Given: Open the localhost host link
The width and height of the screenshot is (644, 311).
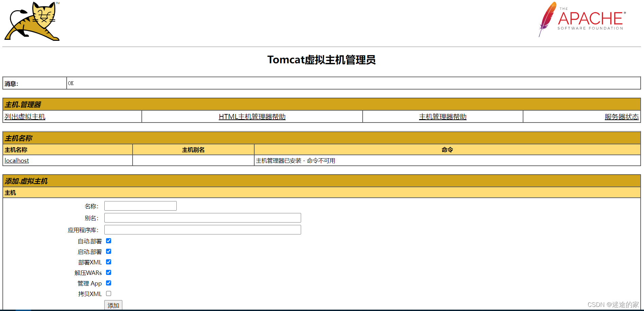Looking at the screenshot, I should pyautogui.click(x=17, y=160).
